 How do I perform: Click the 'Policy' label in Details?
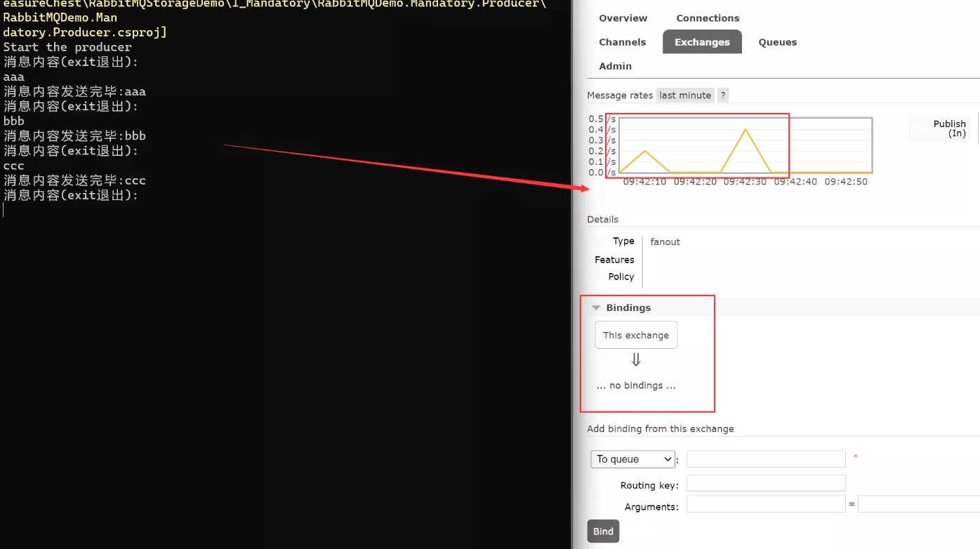click(621, 277)
